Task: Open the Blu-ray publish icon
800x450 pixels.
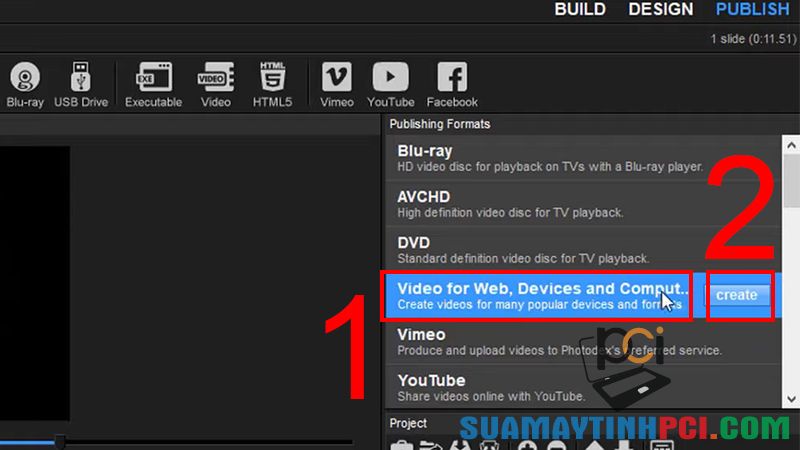Action: tap(24, 85)
